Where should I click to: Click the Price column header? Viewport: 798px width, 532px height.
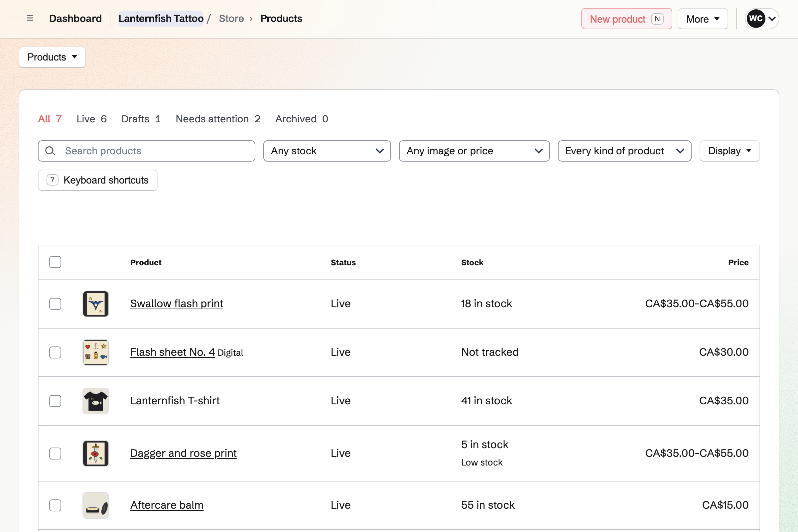[x=738, y=263]
